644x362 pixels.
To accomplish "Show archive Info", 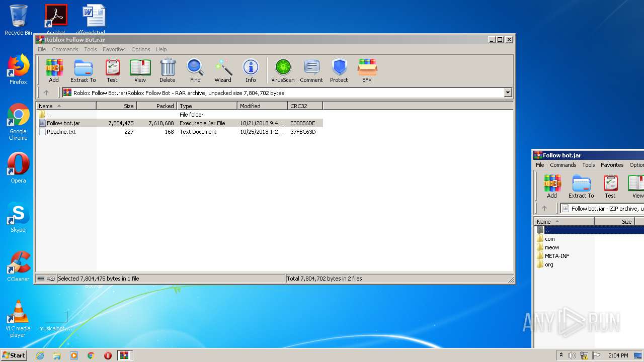I will 251,70.
